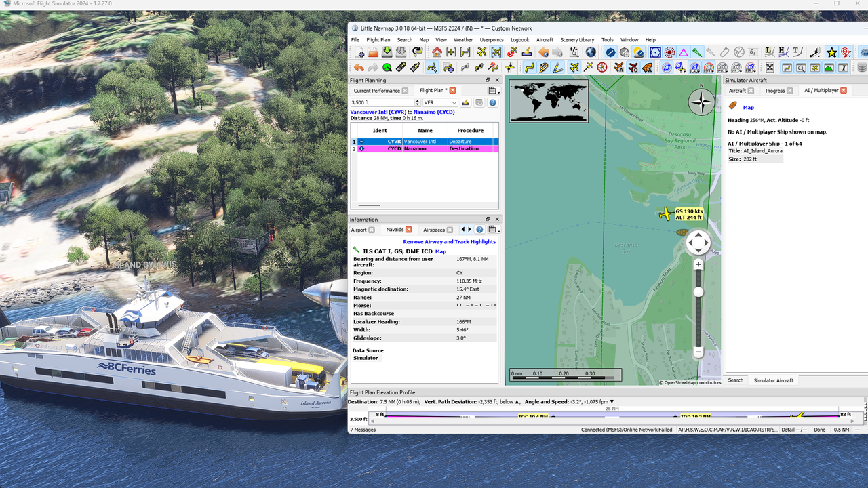The image size is (868, 488).
Task: Click the map navigation pan control
Action: point(698,242)
